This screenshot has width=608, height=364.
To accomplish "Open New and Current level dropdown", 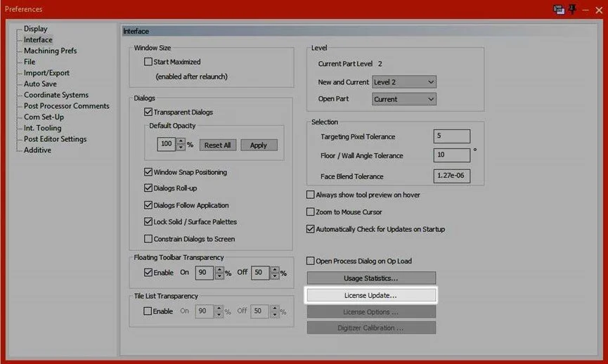I will click(404, 82).
